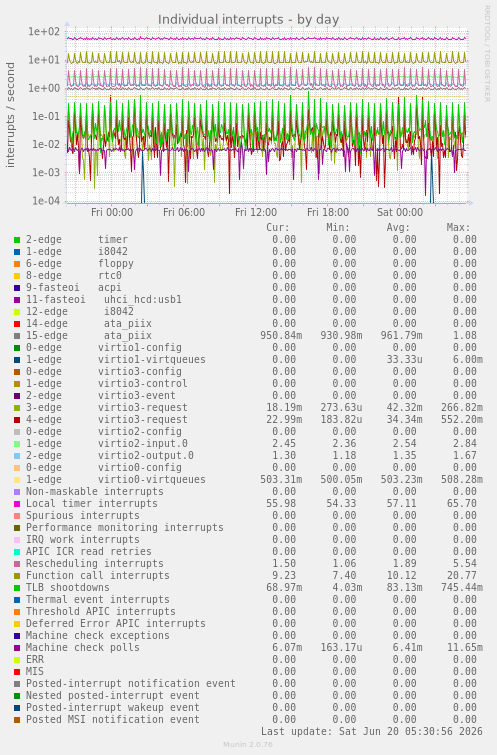Click the Max: column header
Screen dimensions: 497x755
458,228
